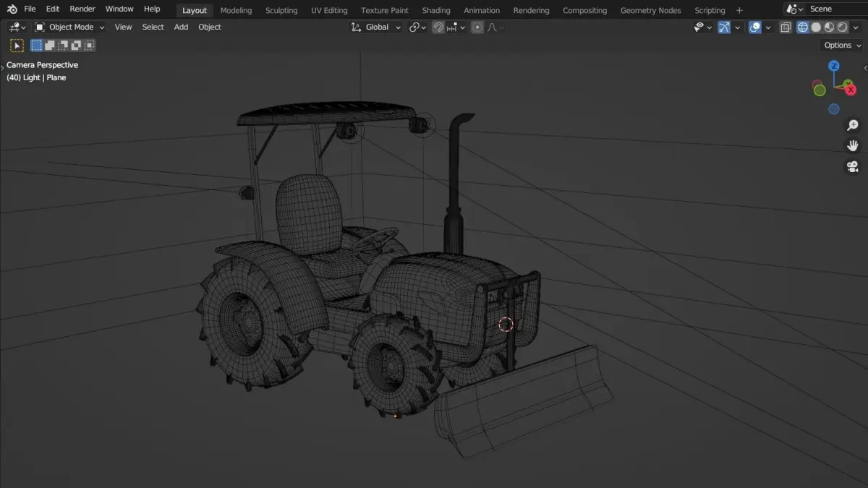The height and width of the screenshot is (488, 868).
Task: Open the transform pivot point dropdown
Action: pyautogui.click(x=417, y=27)
